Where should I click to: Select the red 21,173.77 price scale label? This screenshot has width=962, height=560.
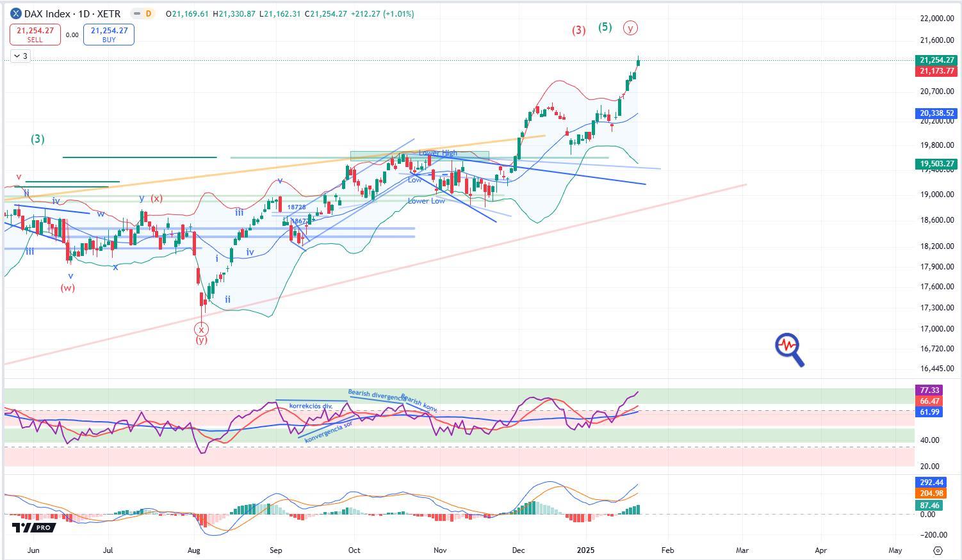pos(937,71)
